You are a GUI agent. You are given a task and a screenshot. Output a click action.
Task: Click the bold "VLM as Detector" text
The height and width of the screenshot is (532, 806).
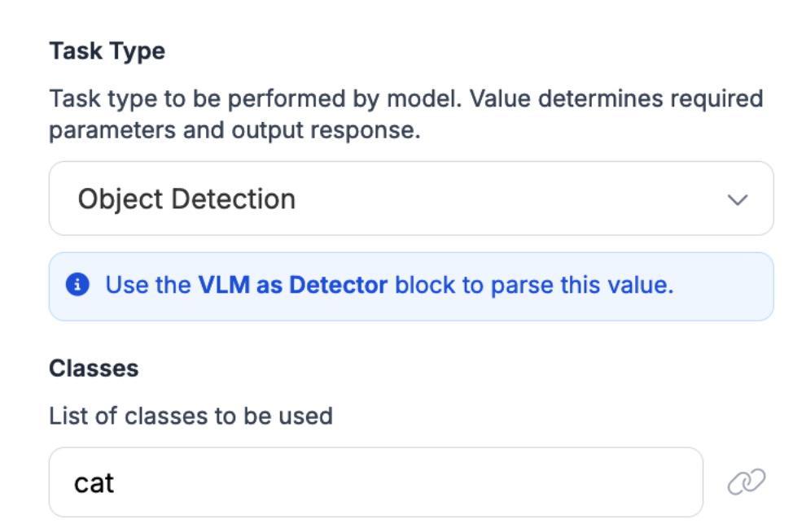[x=292, y=286]
